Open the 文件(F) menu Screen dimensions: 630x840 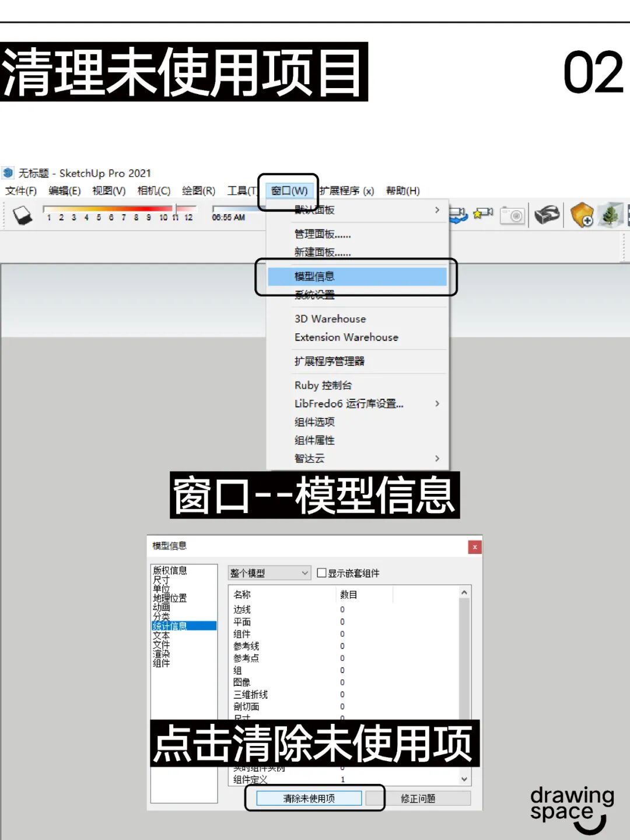(x=21, y=191)
